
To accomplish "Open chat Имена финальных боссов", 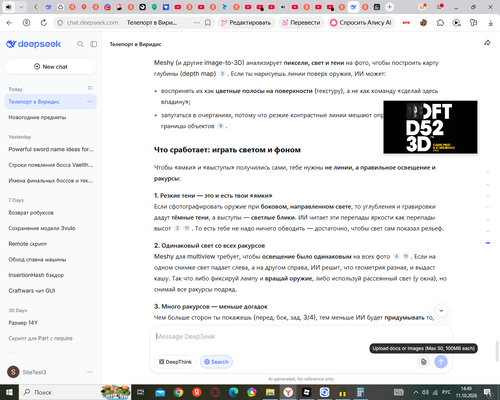I will pos(51,181).
